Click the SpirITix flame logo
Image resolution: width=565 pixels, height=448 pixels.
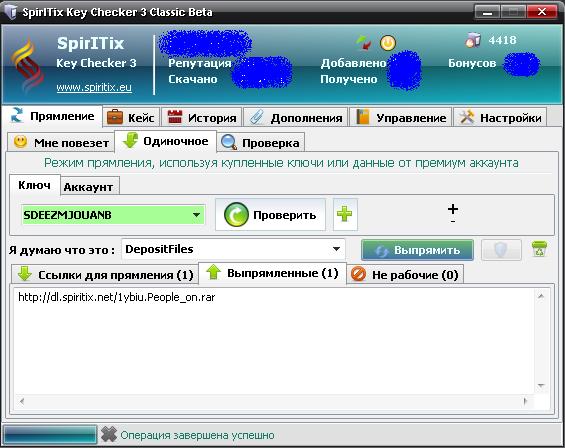click(27, 65)
